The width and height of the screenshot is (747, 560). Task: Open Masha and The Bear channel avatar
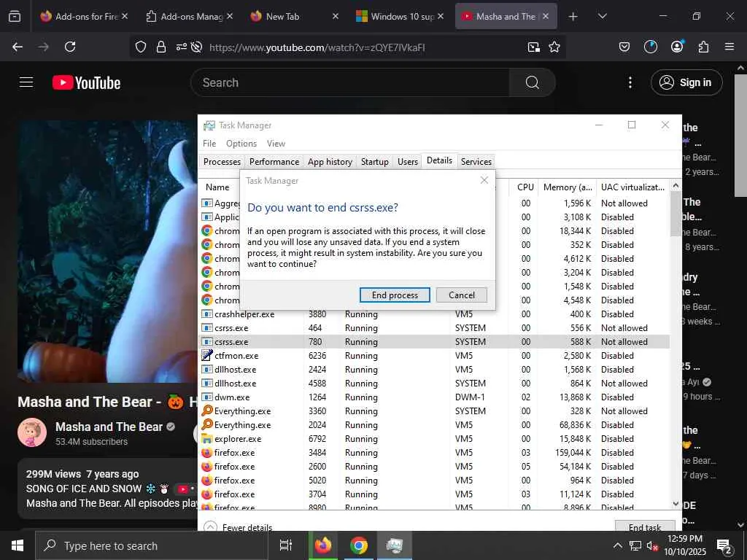32,432
